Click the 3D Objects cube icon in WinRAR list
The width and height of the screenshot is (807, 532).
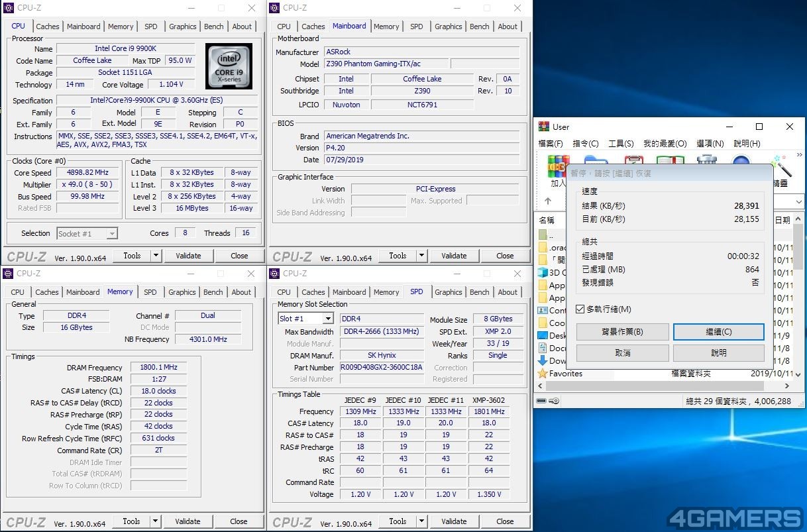tap(543, 272)
